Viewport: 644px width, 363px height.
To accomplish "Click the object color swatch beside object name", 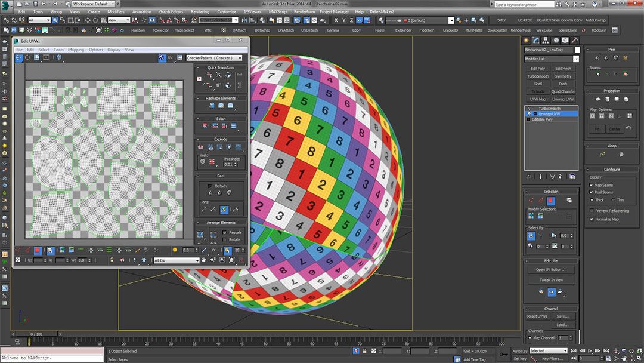I will tap(577, 50).
